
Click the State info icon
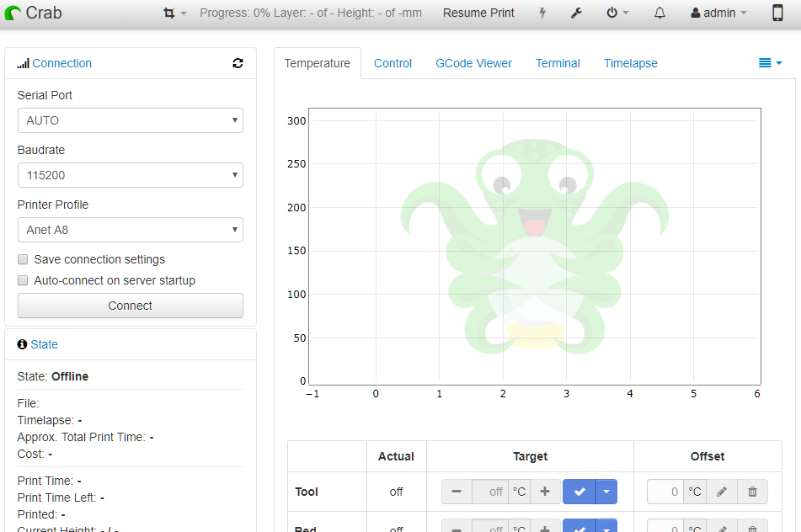(22, 344)
